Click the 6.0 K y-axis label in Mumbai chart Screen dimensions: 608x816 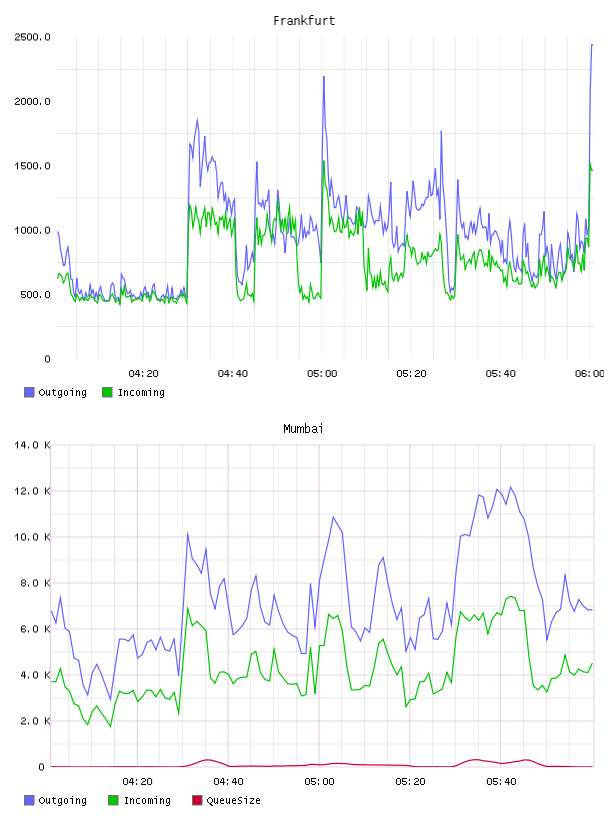tap(35, 629)
